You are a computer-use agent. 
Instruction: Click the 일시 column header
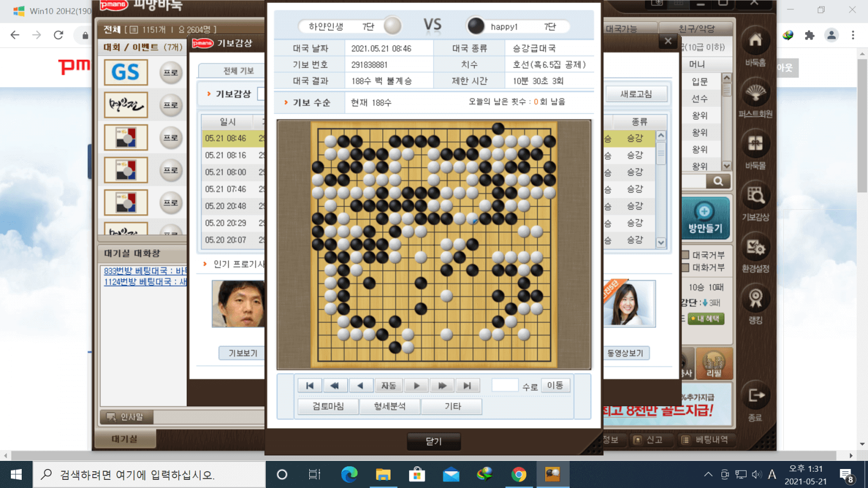228,122
